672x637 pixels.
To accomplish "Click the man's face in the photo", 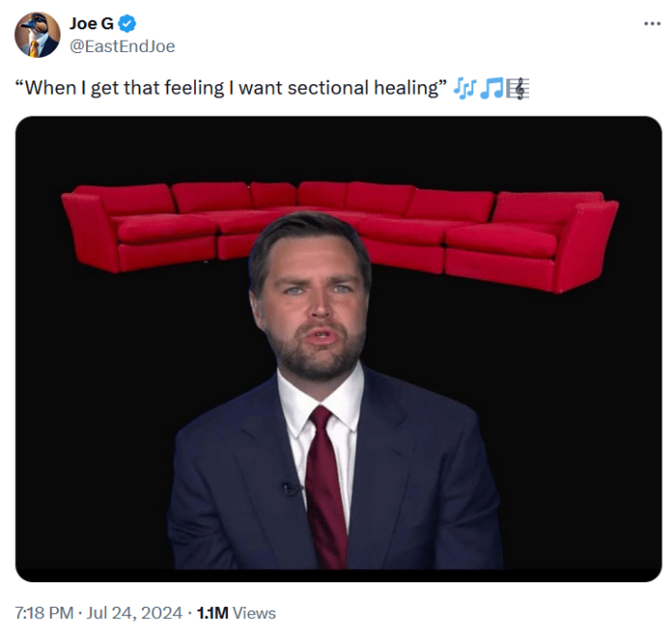I will (310, 303).
